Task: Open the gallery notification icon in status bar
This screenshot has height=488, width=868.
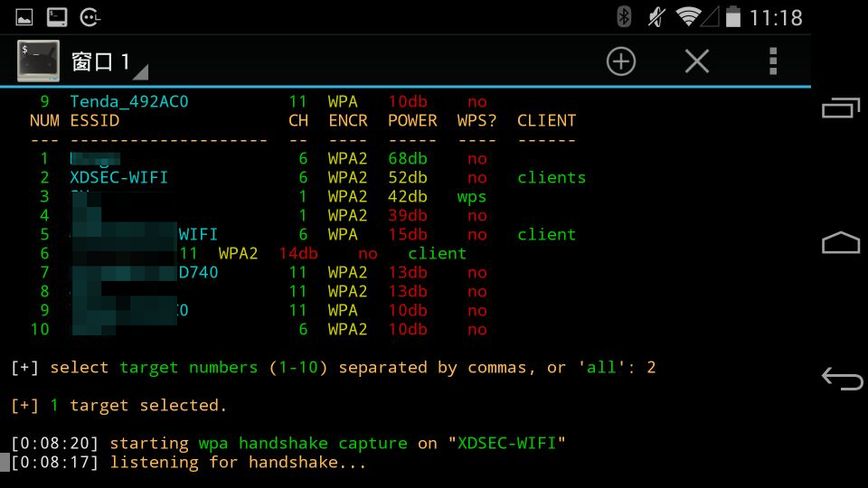Action: pyautogui.click(x=24, y=18)
